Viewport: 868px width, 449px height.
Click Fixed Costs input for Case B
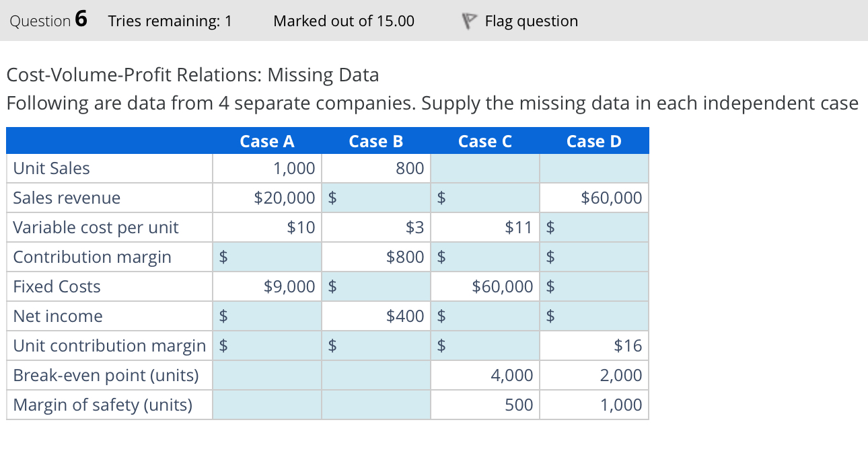pyautogui.click(x=377, y=286)
